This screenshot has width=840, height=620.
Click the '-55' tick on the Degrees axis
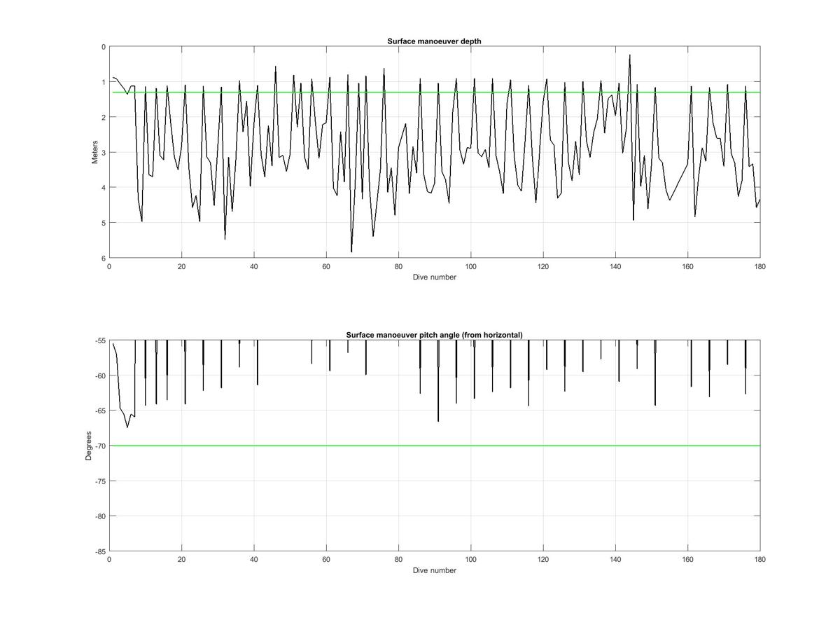[99, 340]
